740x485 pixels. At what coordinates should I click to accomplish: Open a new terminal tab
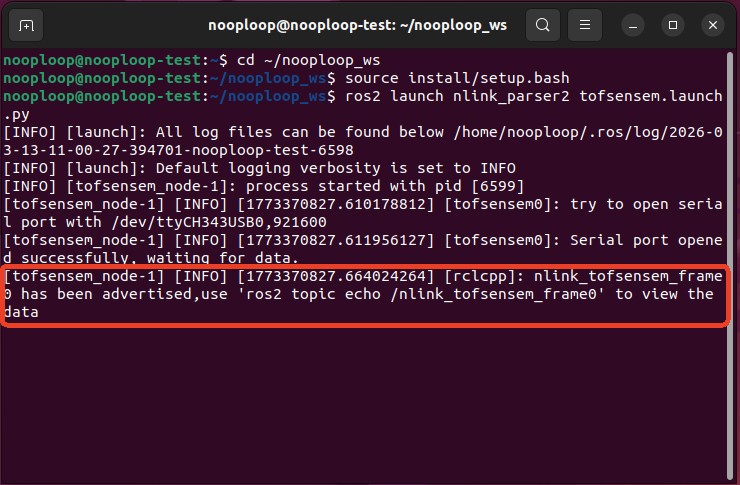tap(26, 24)
